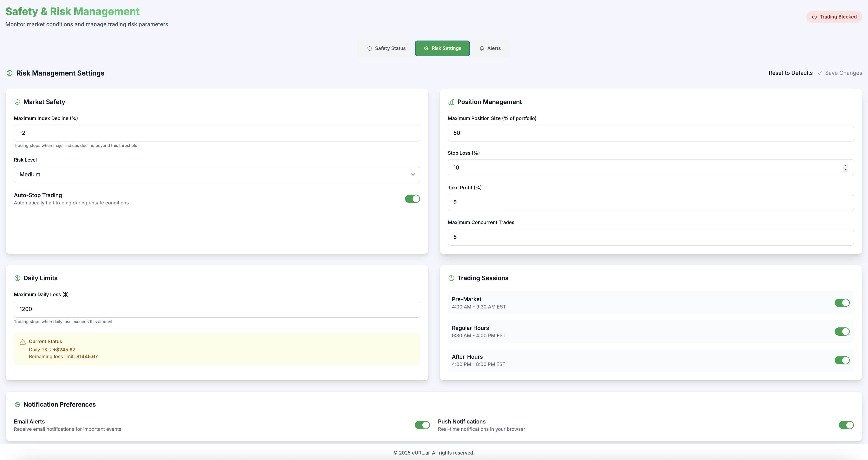The image size is (868, 460).
Task: Click the checkmark icon beside Save Changes
Action: (x=819, y=73)
